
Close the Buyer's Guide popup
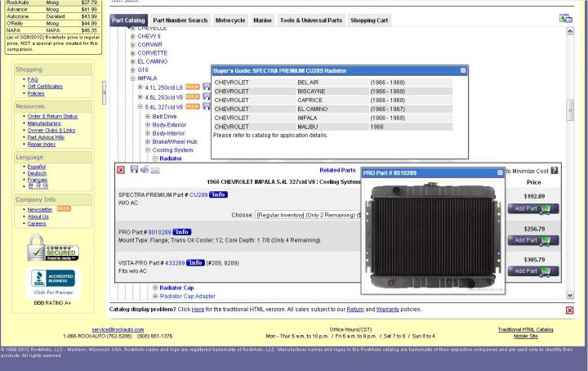click(x=463, y=70)
